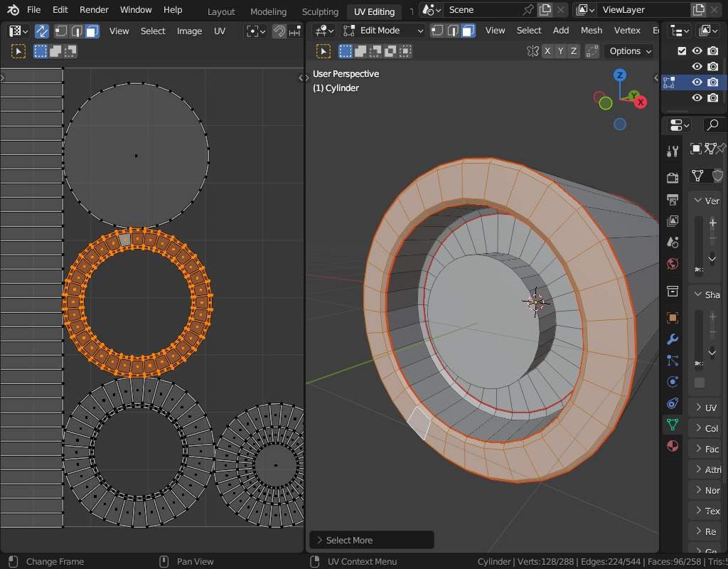Toggle Z axis mirror in viewport
728x569 pixels.
[573, 51]
